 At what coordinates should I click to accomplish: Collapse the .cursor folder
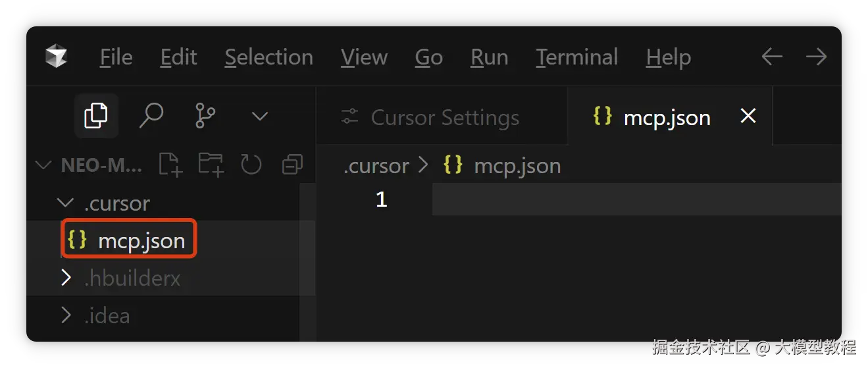point(65,203)
